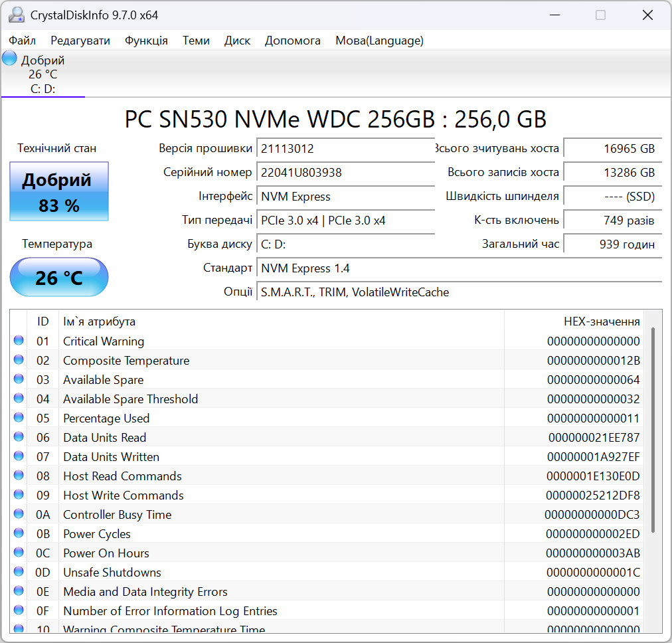
Task: Click status orb beside Percentage Used
Action: 19,418
